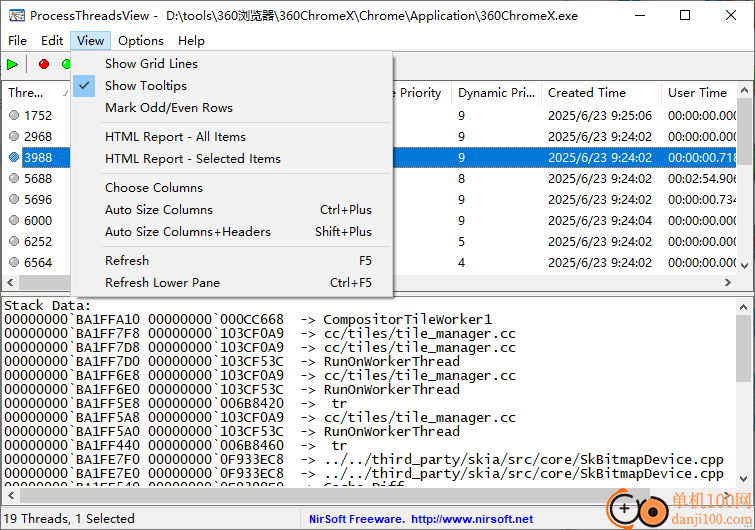Image resolution: width=755 pixels, height=530 pixels.
Task: Select thread row 2968
Action: tap(38, 137)
